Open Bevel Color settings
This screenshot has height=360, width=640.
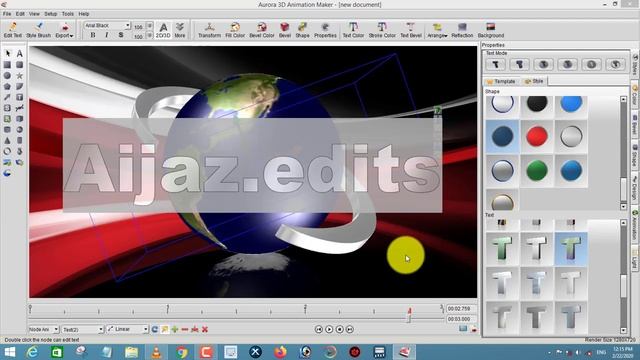pos(262,30)
